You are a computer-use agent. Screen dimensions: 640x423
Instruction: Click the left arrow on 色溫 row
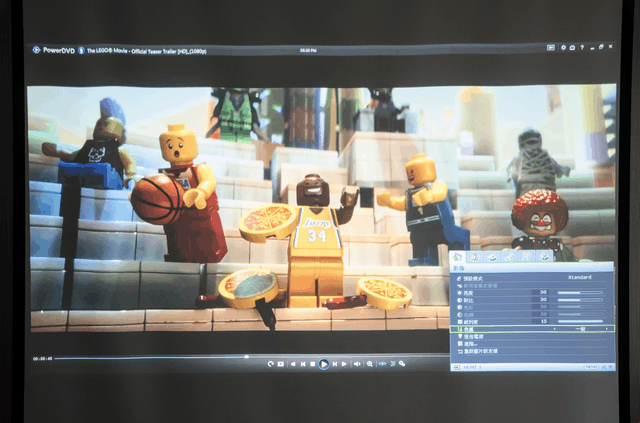click(x=554, y=329)
